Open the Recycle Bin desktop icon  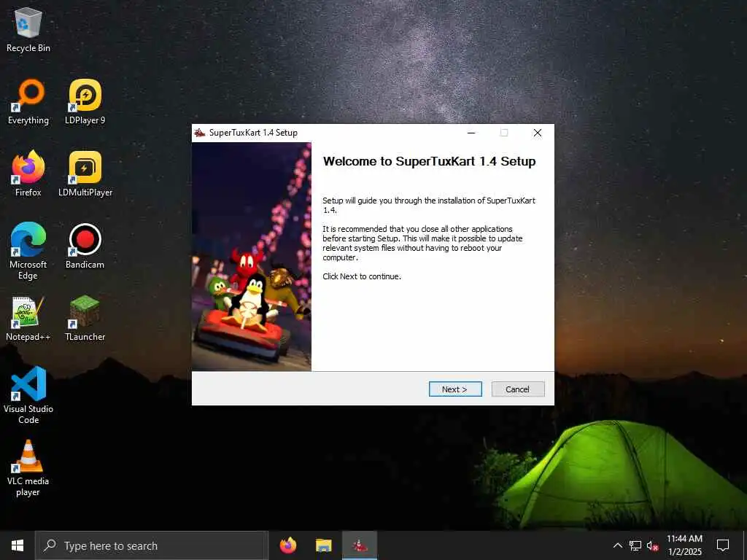point(28,30)
